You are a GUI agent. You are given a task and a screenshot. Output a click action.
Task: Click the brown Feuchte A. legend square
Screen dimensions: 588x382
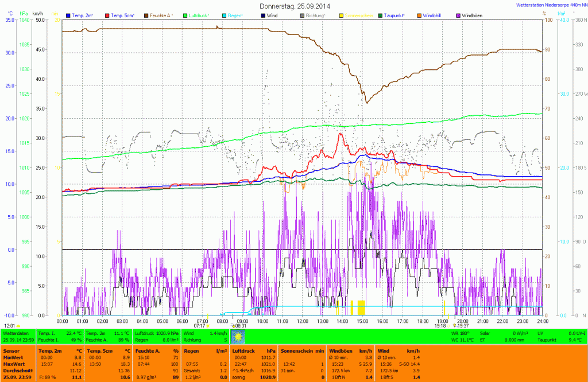[146, 15]
